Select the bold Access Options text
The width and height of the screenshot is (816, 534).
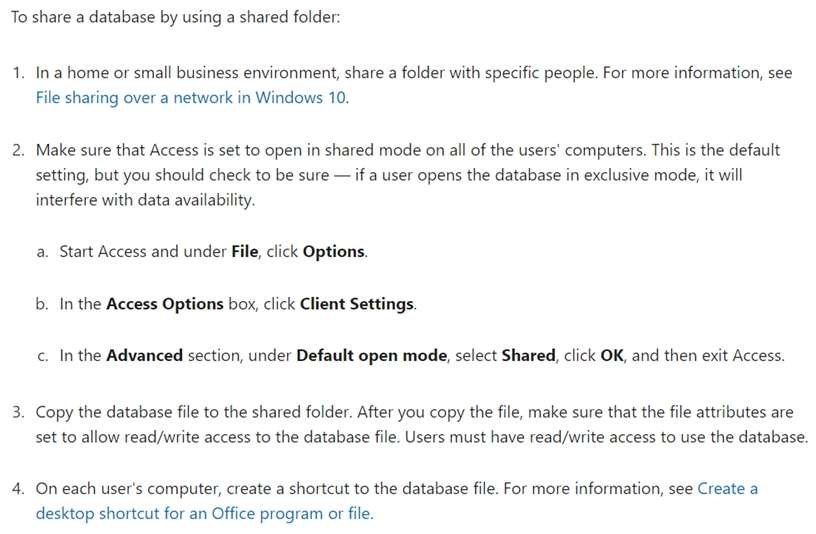pyautogui.click(x=164, y=303)
